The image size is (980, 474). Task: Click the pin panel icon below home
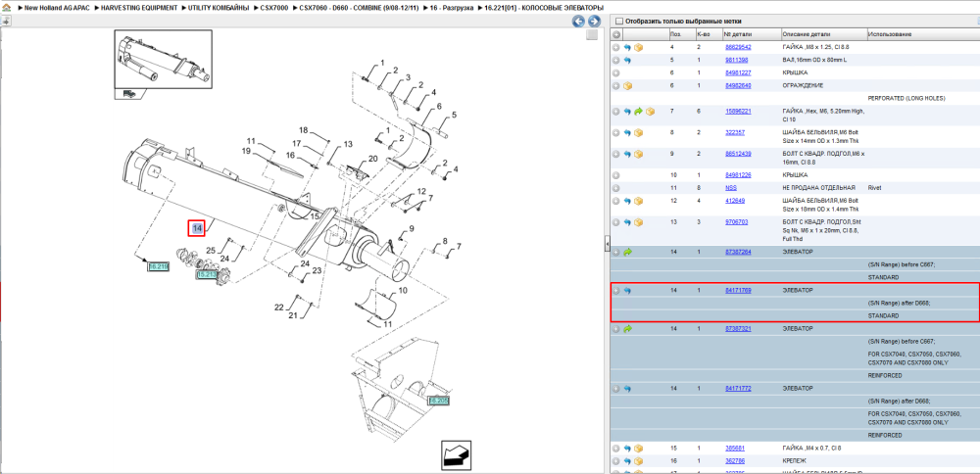tap(5, 22)
